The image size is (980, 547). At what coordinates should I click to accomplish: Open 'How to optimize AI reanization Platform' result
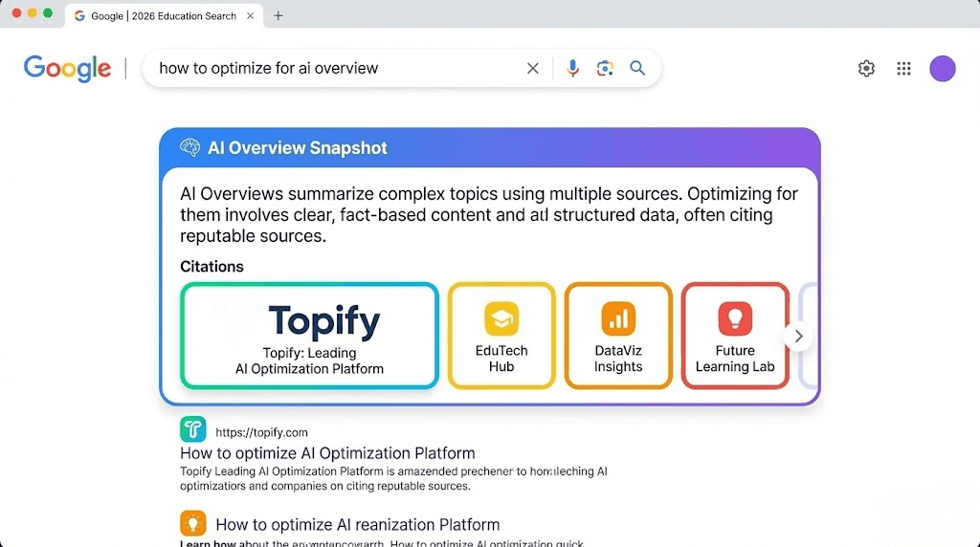358,524
